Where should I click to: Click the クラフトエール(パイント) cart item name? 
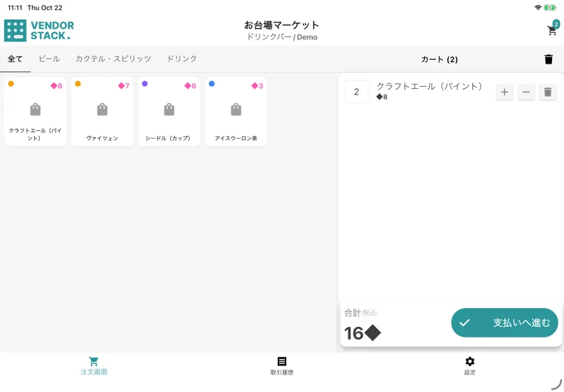click(x=430, y=86)
